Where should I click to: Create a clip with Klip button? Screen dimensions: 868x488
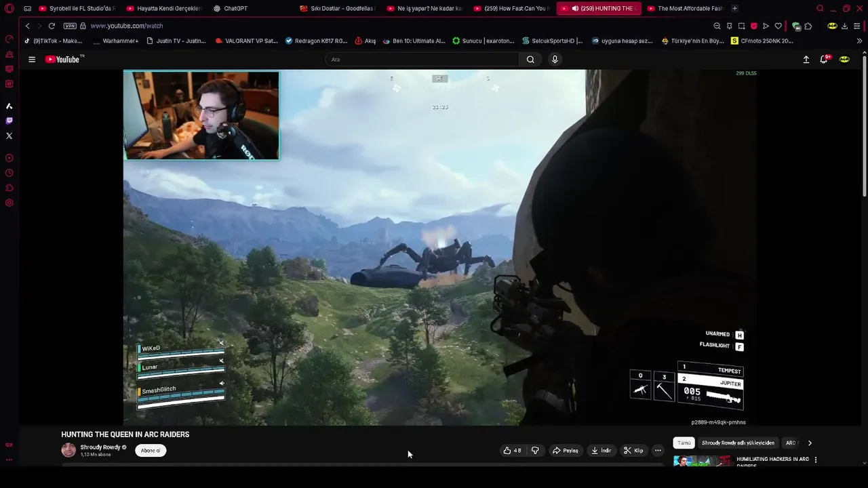click(634, 451)
